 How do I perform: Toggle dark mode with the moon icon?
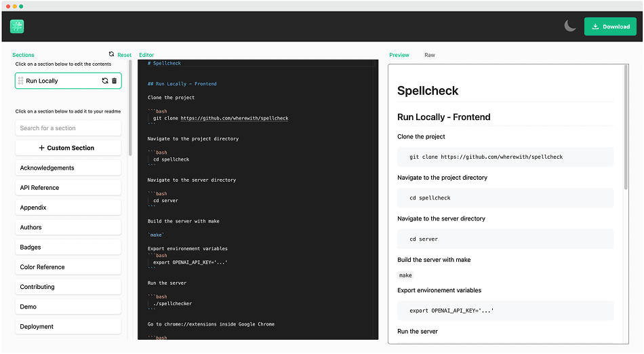570,26
